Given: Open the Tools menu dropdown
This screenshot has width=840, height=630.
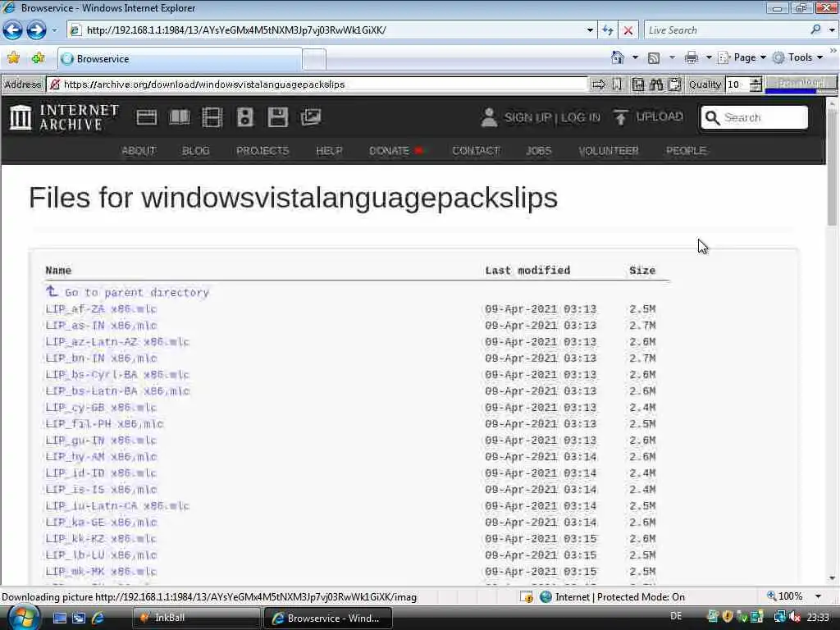Looking at the screenshot, I should [x=798, y=57].
